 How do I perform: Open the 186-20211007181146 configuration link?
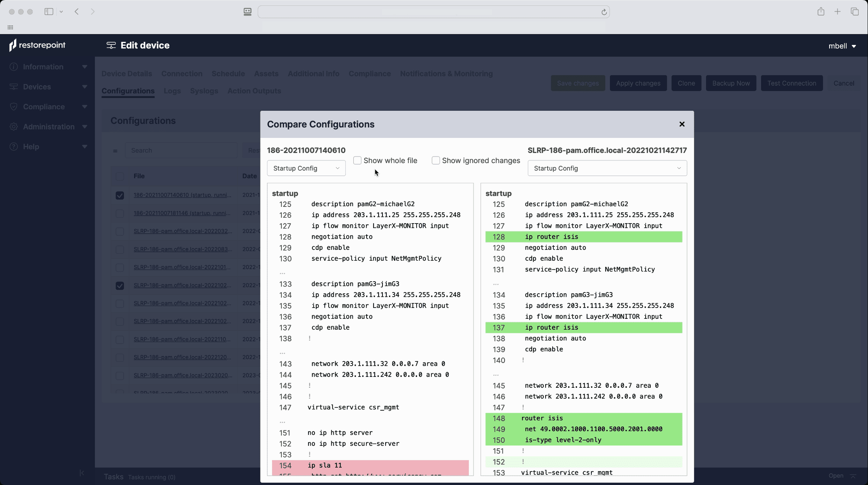click(182, 213)
